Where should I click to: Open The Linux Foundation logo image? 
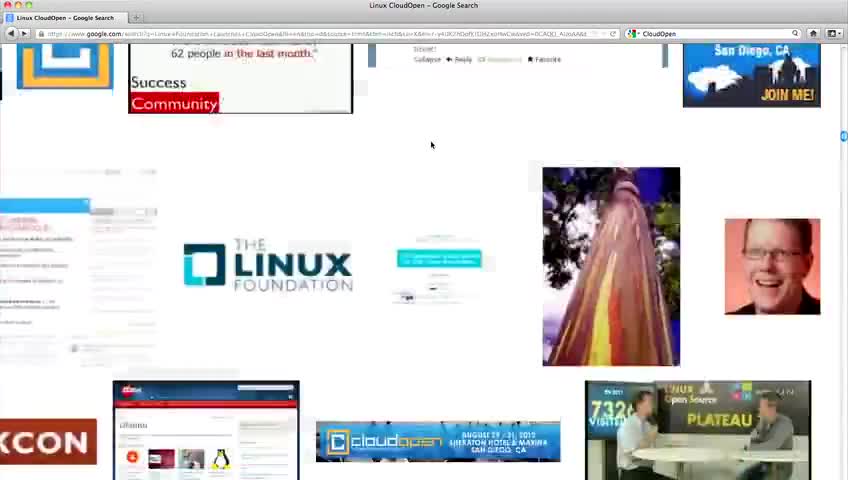click(268, 265)
